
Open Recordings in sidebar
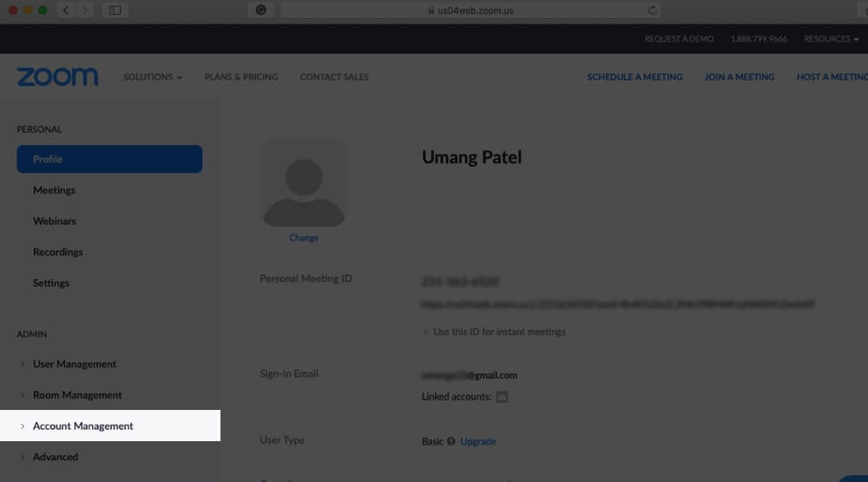click(57, 252)
